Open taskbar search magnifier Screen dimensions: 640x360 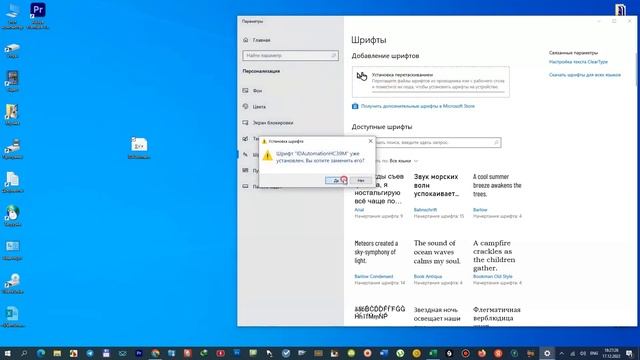coord(24,353)
